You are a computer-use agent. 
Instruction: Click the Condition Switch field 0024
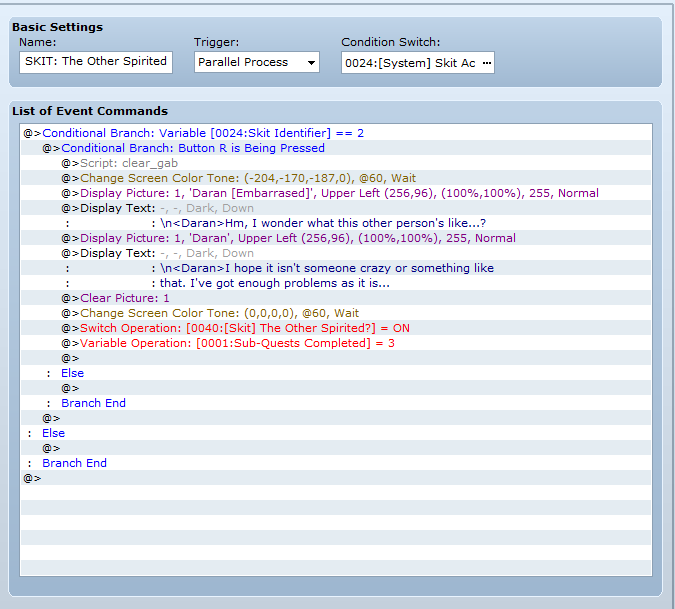point(409,63)
